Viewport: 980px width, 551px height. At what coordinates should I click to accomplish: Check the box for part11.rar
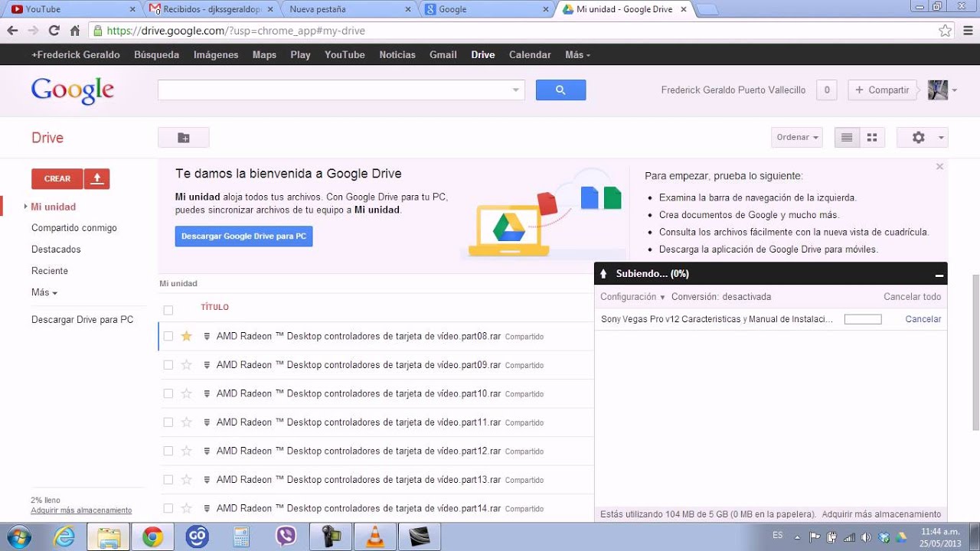[168, 422]
